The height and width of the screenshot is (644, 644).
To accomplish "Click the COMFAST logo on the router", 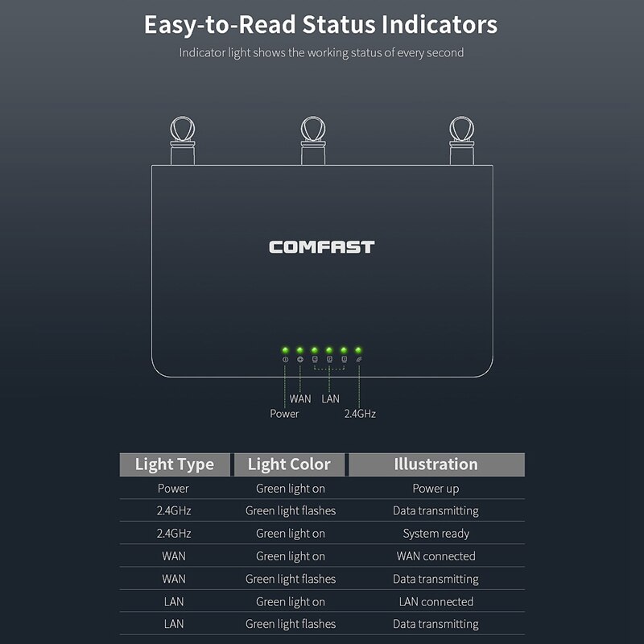I will pos(322,247).
